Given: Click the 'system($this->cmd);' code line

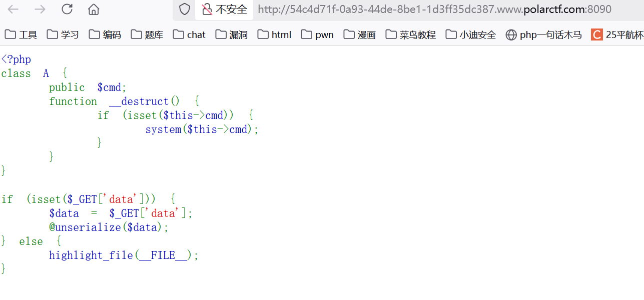Looking at the screenshot, I should pyautogui.click(x=202, y=129).
